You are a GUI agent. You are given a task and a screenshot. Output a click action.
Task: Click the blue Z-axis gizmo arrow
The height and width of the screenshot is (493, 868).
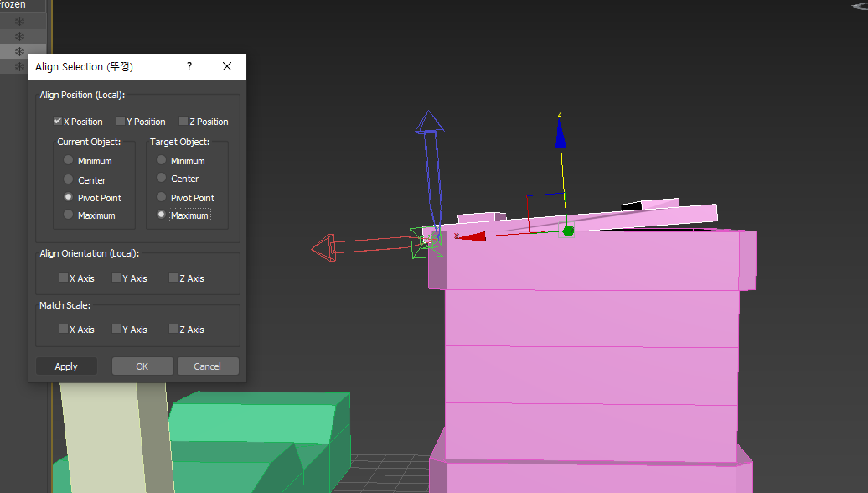(561, 133)
